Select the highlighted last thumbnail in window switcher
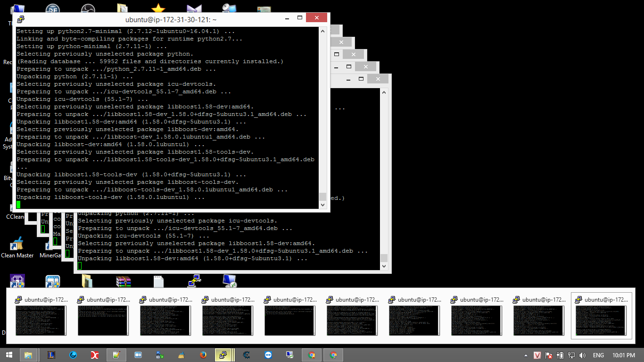 [x=601, y=315]
